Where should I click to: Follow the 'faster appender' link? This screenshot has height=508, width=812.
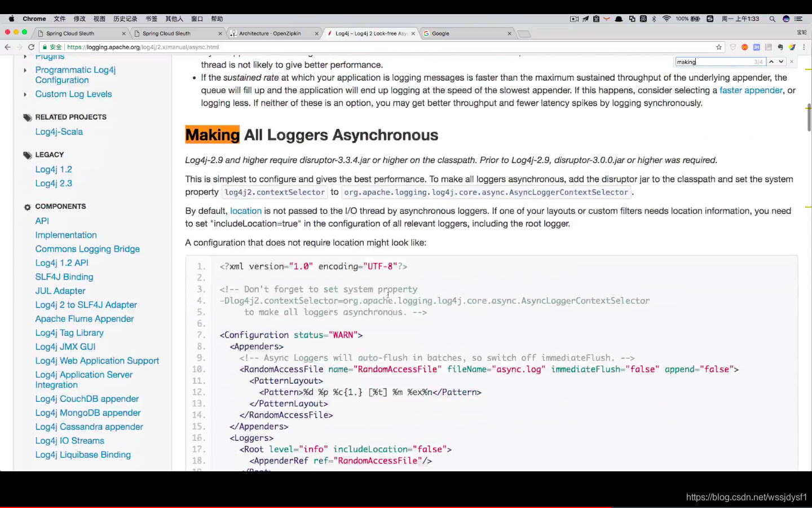click(x=751, y=90)
